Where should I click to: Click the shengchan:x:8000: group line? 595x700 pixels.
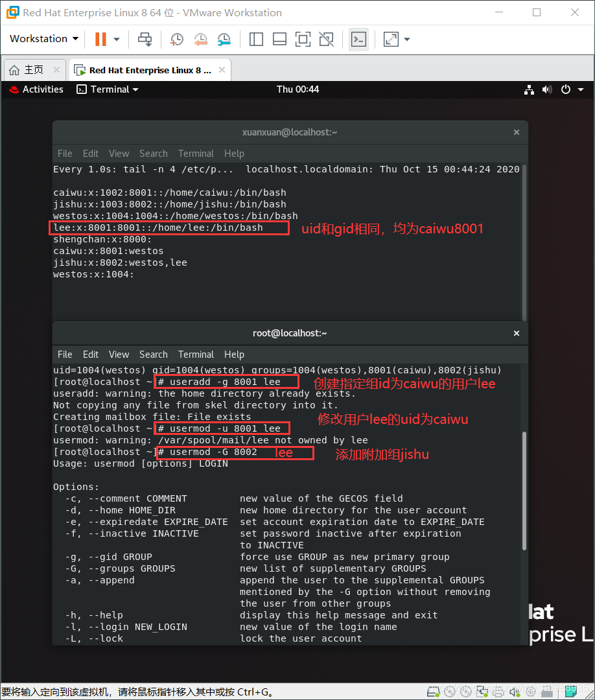[102, 239]
